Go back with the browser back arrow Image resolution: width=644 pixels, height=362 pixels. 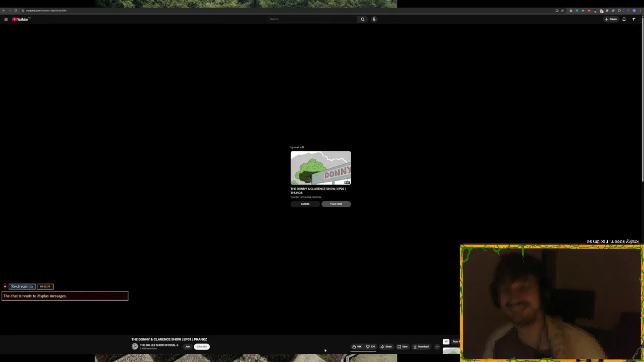pos(4,11)
